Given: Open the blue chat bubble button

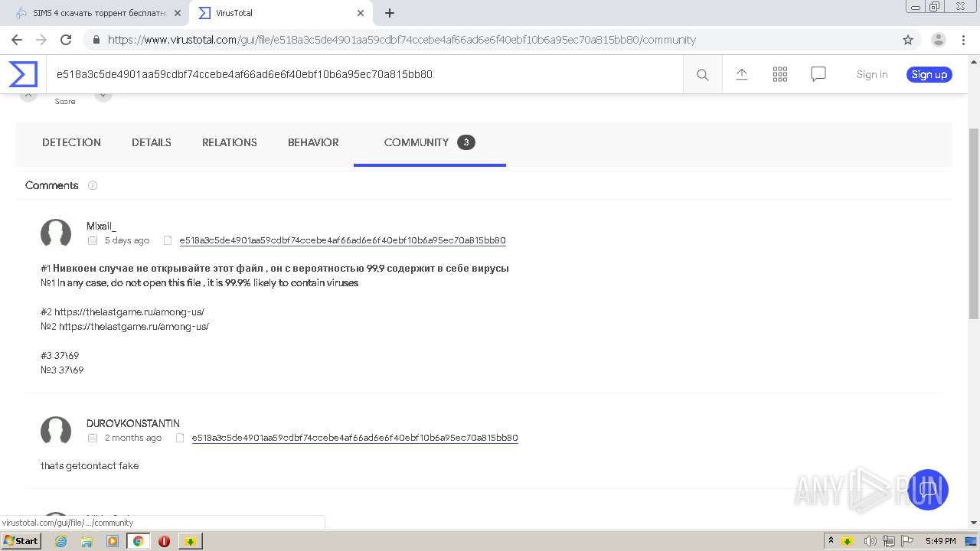Looking at the screenshot, I should (x=928, y=490).
